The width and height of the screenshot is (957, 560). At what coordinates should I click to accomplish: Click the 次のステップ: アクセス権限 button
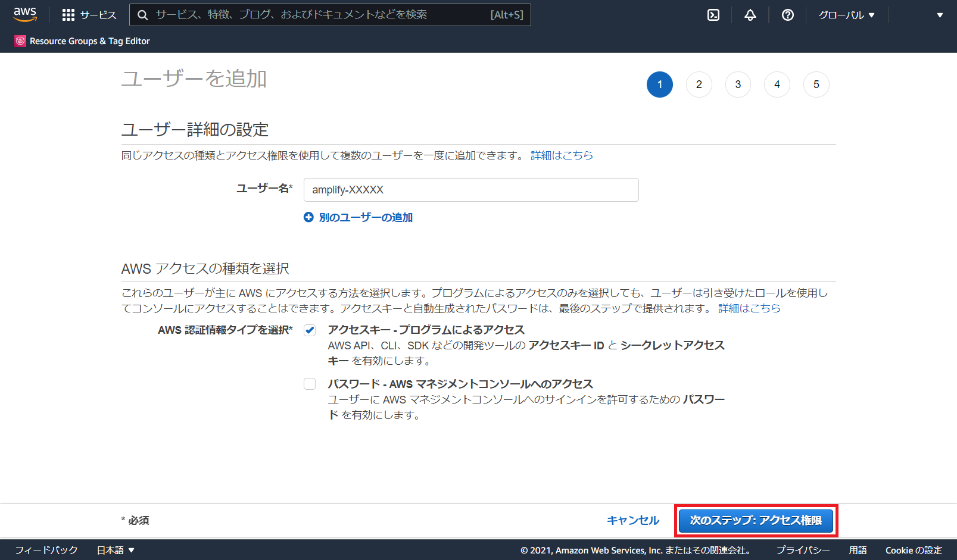click(x=756, y=521)
